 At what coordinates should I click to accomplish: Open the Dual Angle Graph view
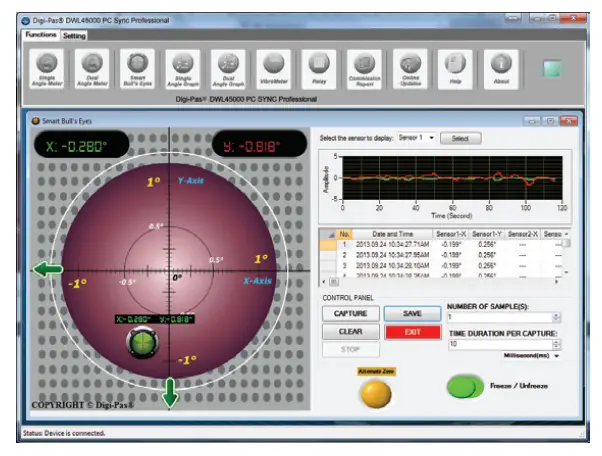click(x=228, y=69)
